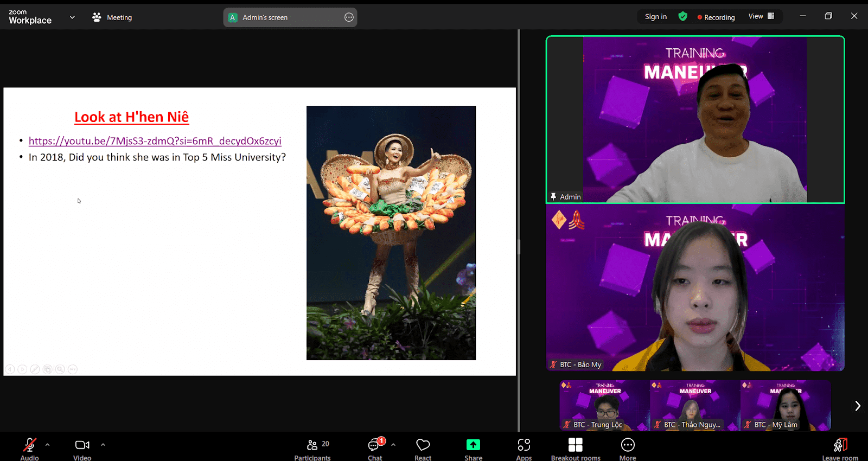Open the Zoom Workplace dropdown chevron
868x461 pixels.
click(72, 17)
